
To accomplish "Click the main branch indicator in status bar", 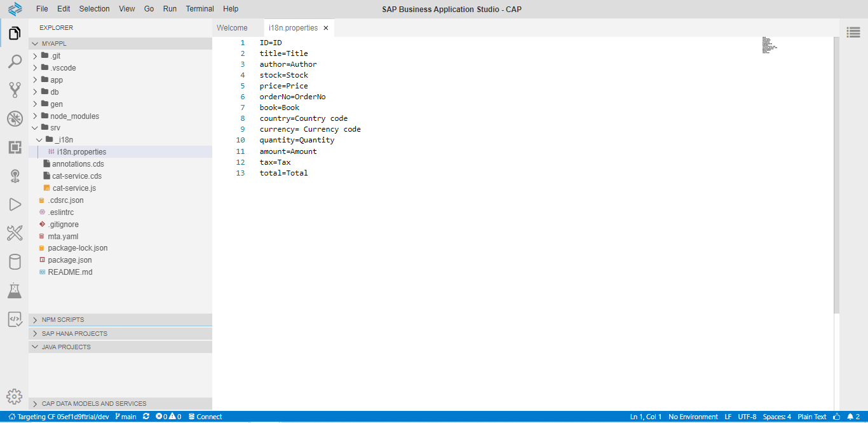I will (126, 417).
